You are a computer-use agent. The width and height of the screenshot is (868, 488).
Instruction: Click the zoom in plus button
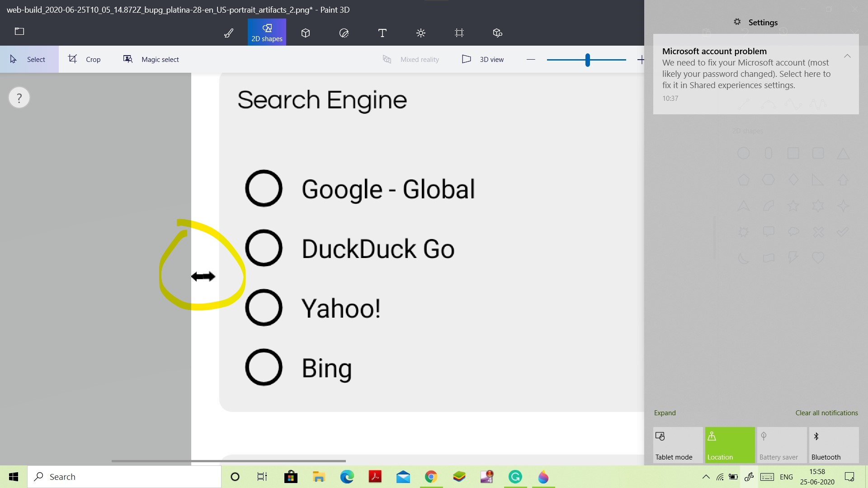pyautogui.click(x=641, y=59)
